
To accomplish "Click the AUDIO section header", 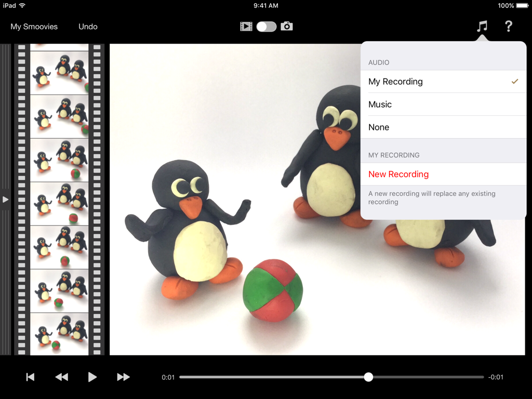I will [378, 62].
